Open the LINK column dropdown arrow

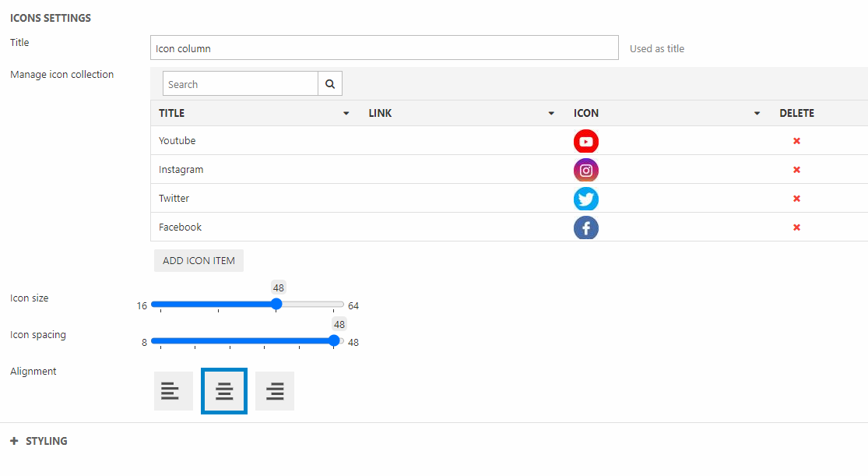click(x=551, y=114)
